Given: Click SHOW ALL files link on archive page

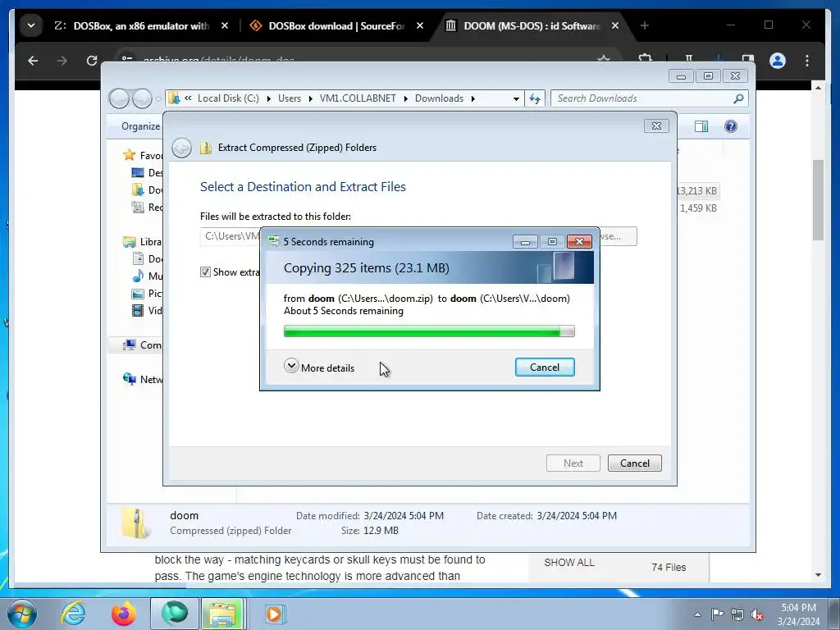Looking at the screenshot, I should point(569,563).
